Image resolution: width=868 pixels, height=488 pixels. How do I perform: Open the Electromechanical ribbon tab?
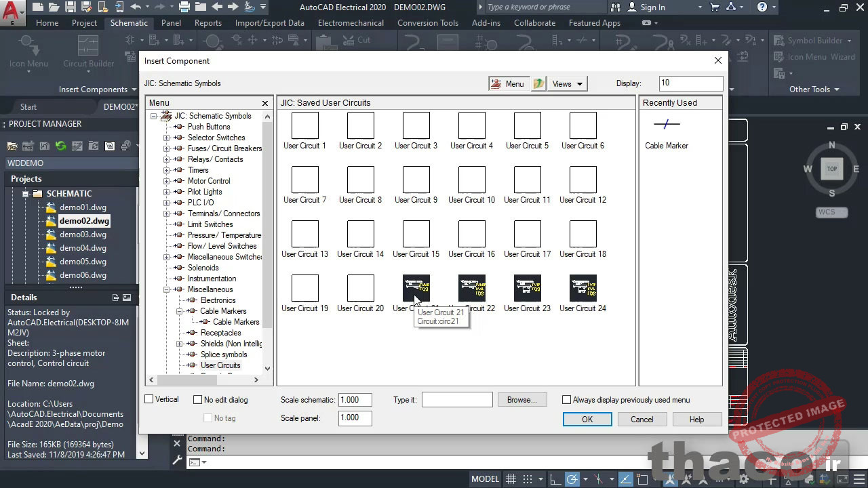(x=350, y=22)
